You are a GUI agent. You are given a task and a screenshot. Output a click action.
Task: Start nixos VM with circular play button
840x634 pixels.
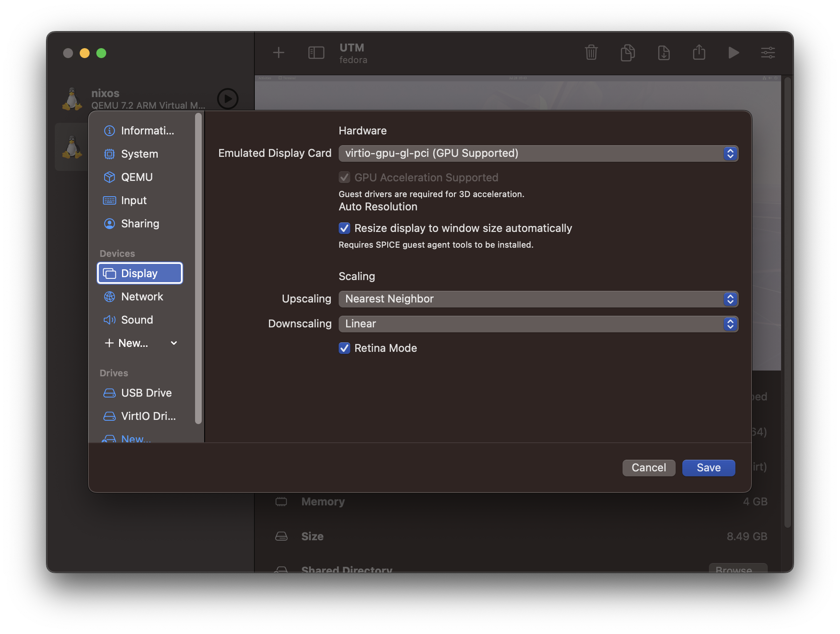pos(227,99)
